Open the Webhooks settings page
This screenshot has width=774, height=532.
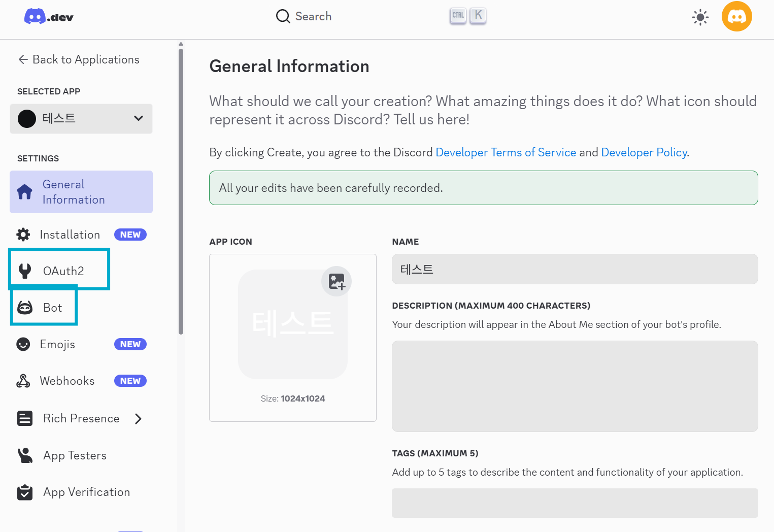[x=67, y=381]
